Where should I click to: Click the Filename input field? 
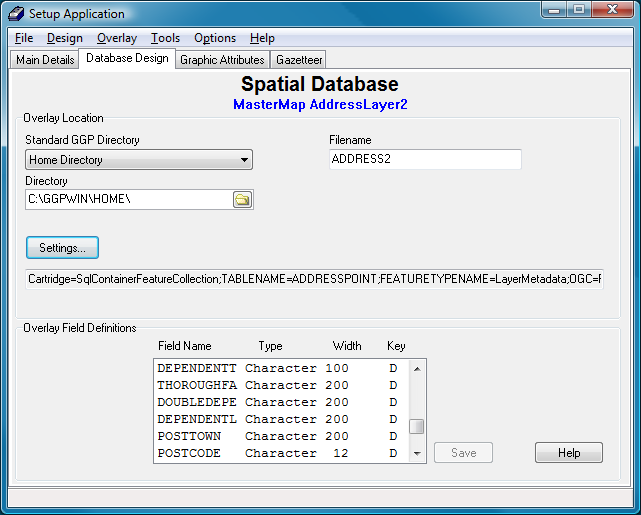point(425,159)
